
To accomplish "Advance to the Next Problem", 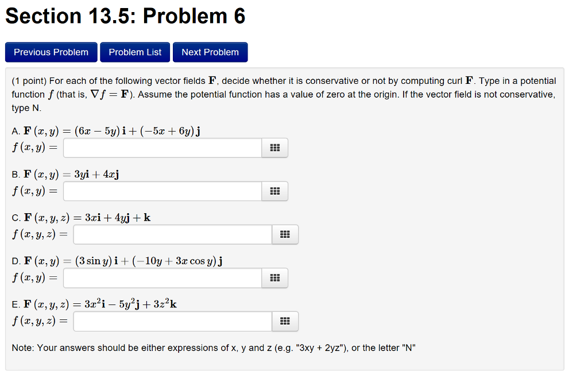I will click(210, 52).
